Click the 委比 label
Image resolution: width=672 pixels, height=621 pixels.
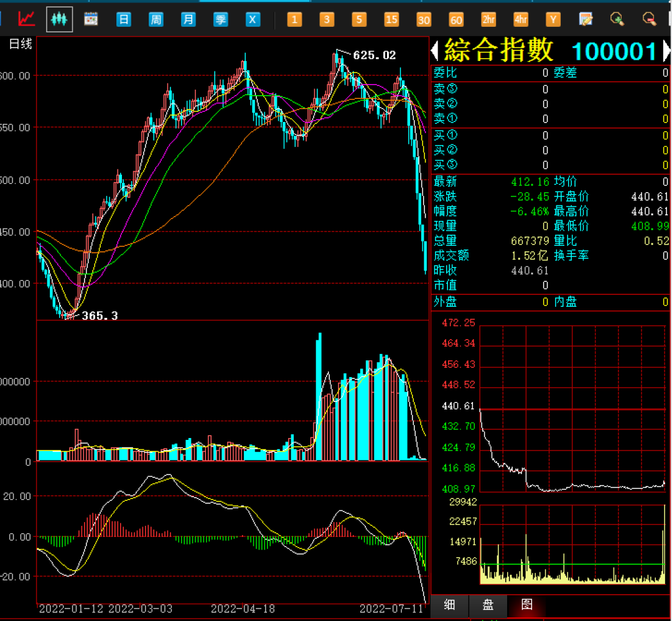[445, 73]
